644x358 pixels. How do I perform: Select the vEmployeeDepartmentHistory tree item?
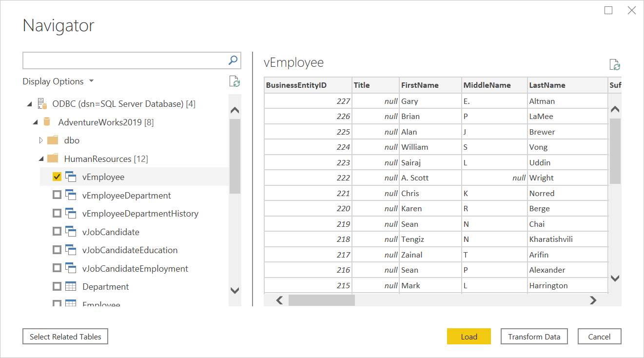[140, 214]
